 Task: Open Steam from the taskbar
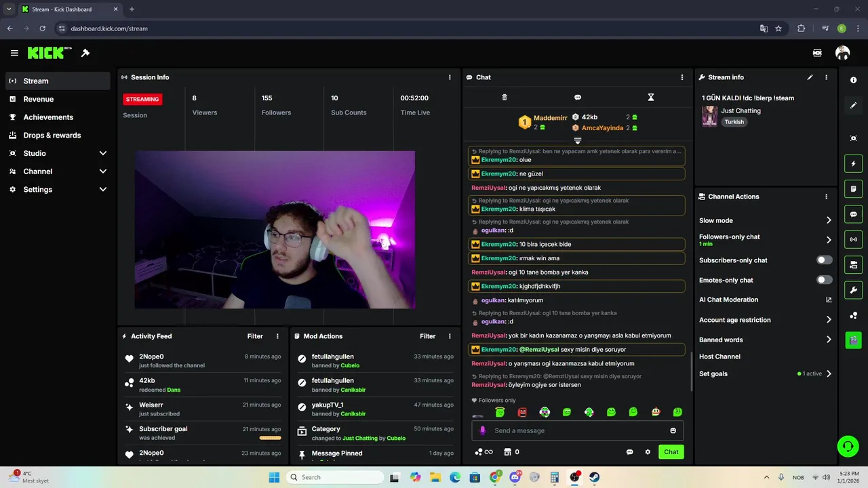[x=594, y=477]
